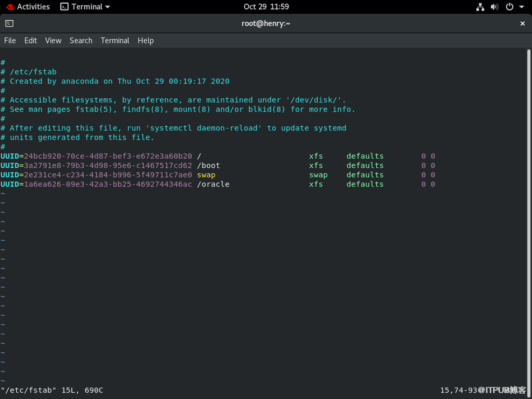The height and width of the screenshot is (399, 532).
Task: Open the Activities overview
Action: coord(28,7)
